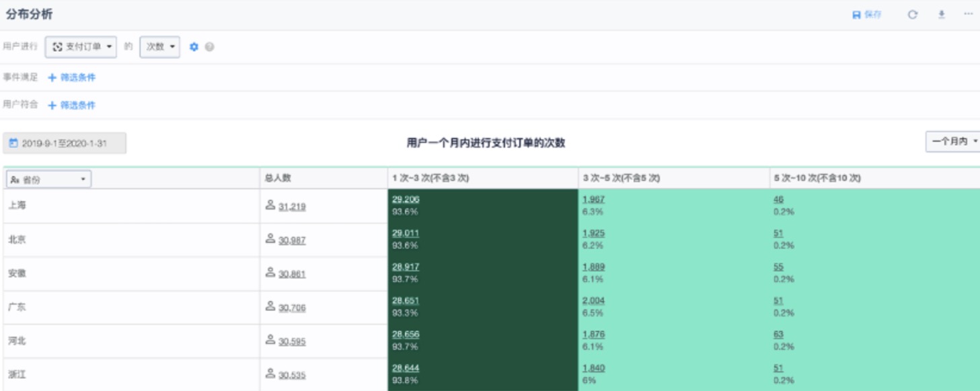The height and width of the screenshot is (391, 980).
Task: Click the 保存 save button
Action: tap(867, 15)
